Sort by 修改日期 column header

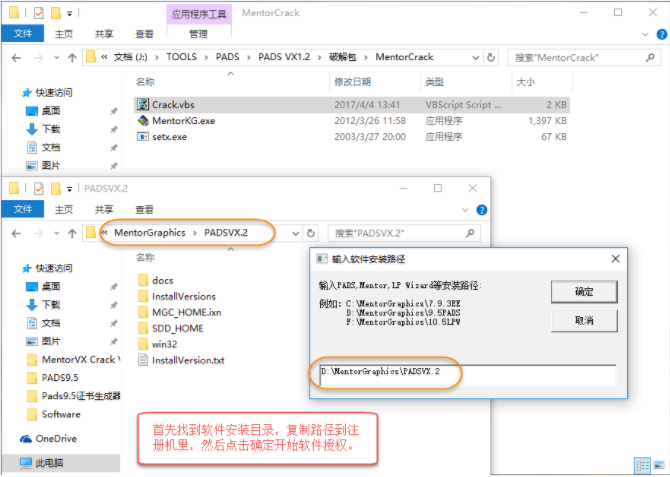pos(353,82)
